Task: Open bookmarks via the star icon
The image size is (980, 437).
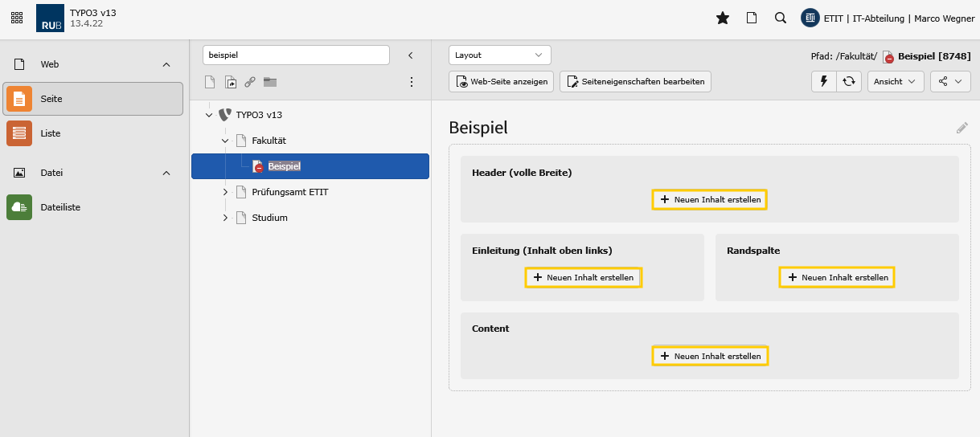Action: tap(722, 18)
